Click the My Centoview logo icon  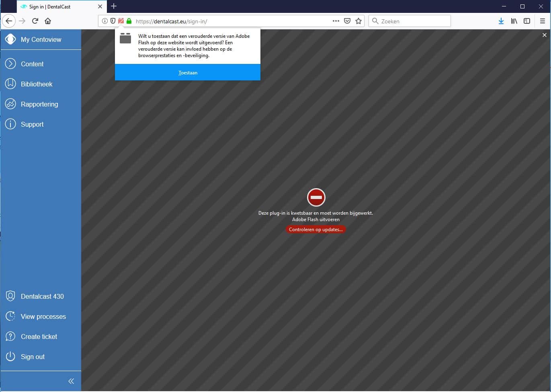pos(10,39)
